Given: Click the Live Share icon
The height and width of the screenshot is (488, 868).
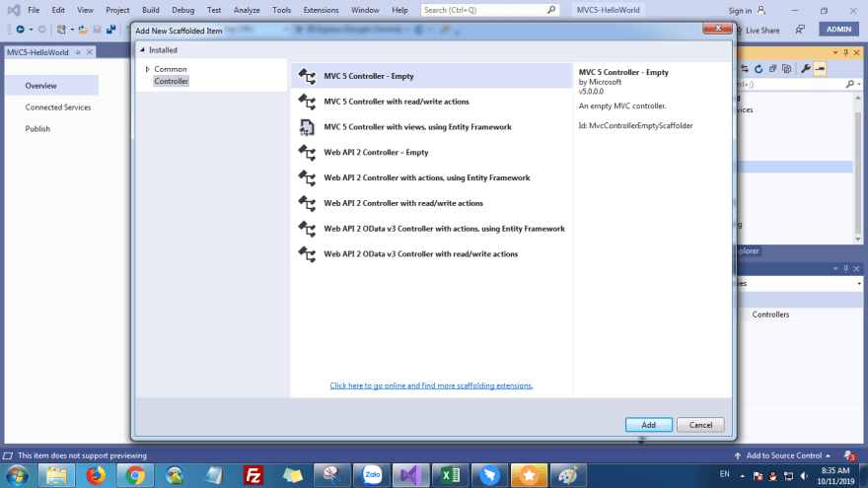Looking at the screenshot, I should 739,31.
